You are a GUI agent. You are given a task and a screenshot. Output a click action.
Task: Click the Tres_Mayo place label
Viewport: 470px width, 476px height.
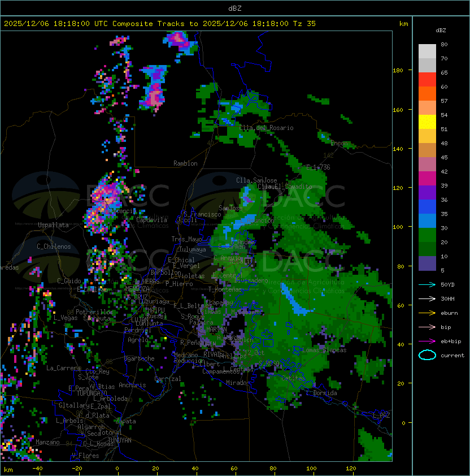tap(186, 239)
